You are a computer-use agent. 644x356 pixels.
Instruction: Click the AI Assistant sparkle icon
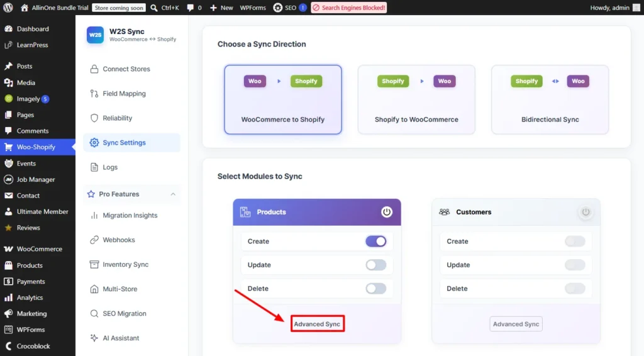[94, 338]
